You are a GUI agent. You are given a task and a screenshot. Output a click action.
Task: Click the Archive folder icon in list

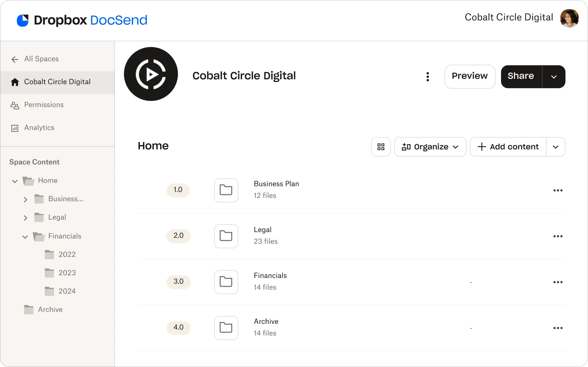coord(226,328)
